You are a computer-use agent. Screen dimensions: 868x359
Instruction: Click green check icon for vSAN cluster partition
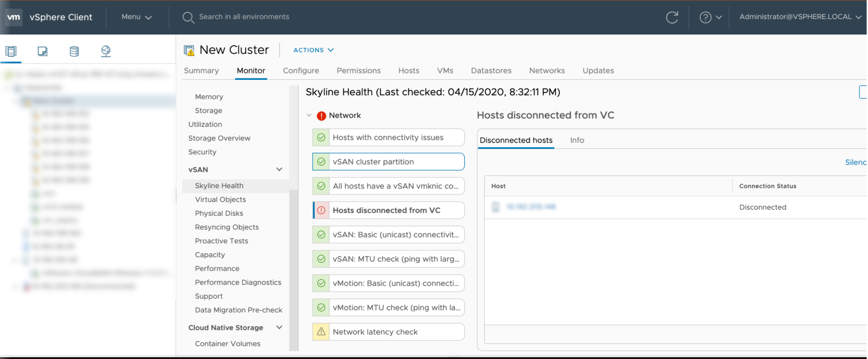coord(321,162)
